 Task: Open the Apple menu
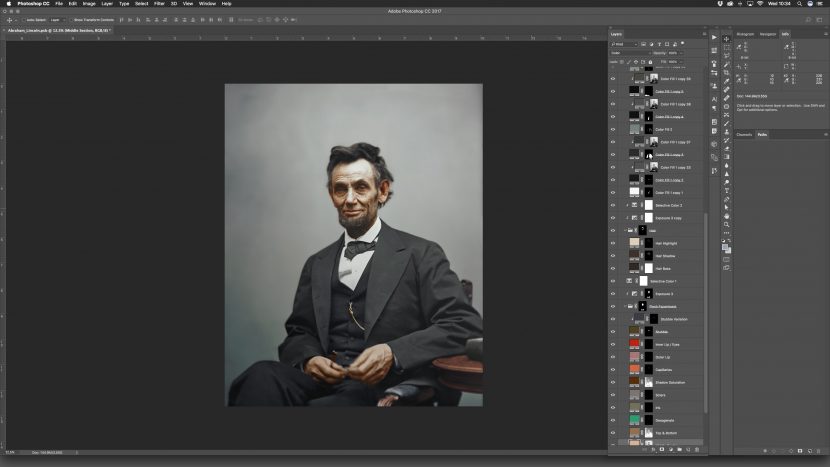pyautogui.click(x=8, y=4)
